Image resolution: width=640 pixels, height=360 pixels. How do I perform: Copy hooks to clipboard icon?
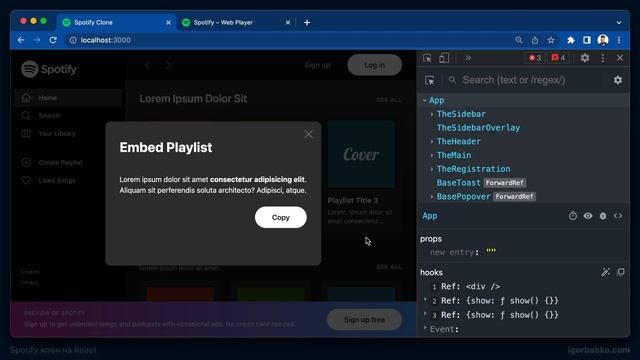pos(620,272)
